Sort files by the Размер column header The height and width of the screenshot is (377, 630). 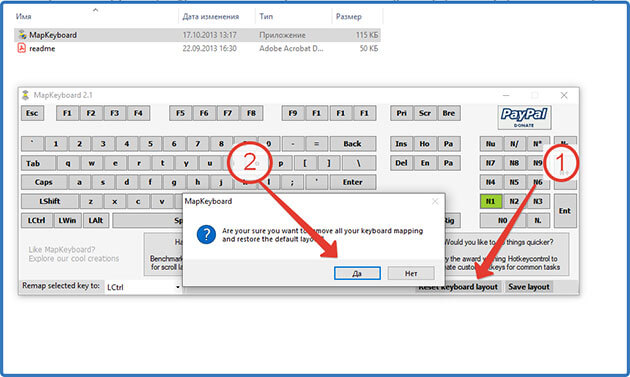348,16
